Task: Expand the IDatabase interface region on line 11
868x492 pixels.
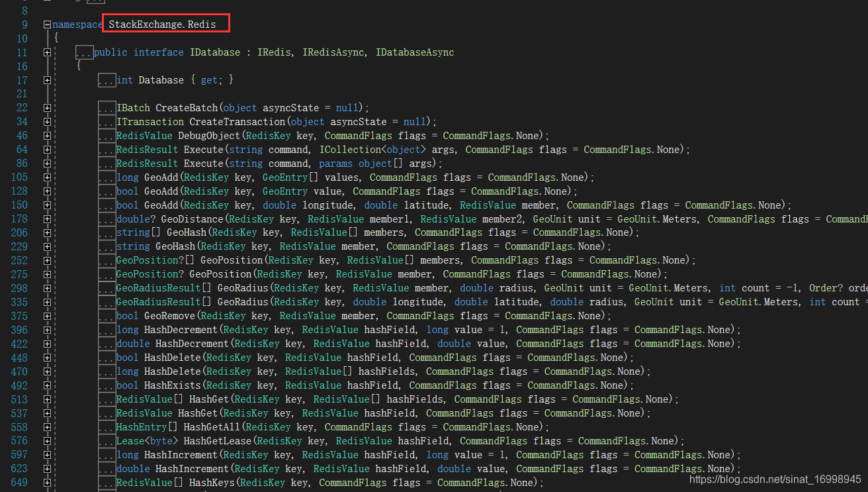Action: click(48, 52)
